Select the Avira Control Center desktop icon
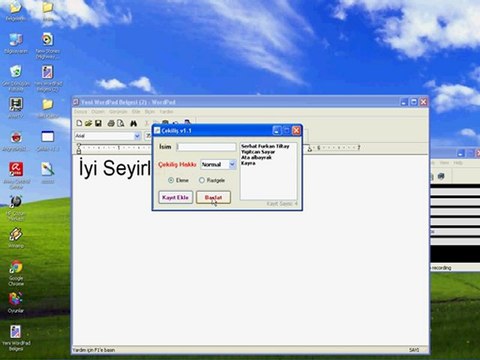480x360 pixels. tap(16, 175)
